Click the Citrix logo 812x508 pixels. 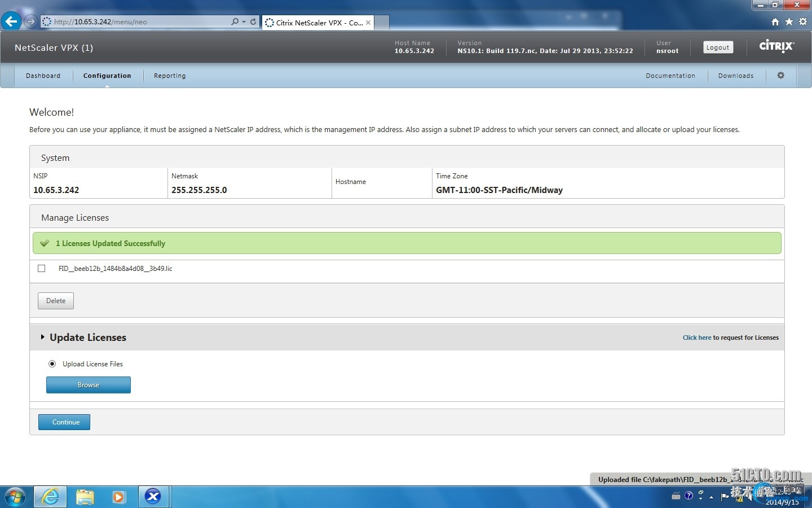pos(776,46)
